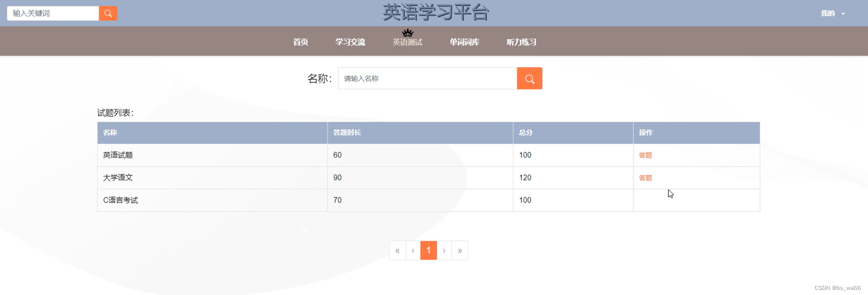Click the 总分 column header
Viewport: 868px width, 295px height.
[x=573, y=133]
